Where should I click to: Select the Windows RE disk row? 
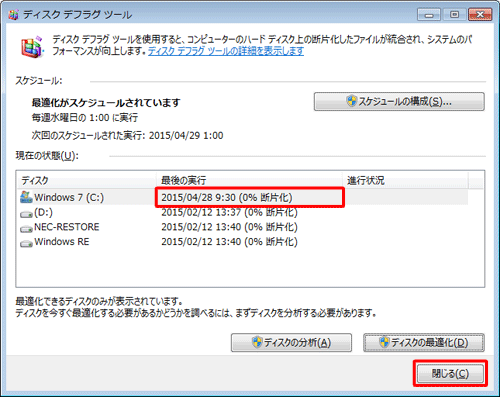243,242
